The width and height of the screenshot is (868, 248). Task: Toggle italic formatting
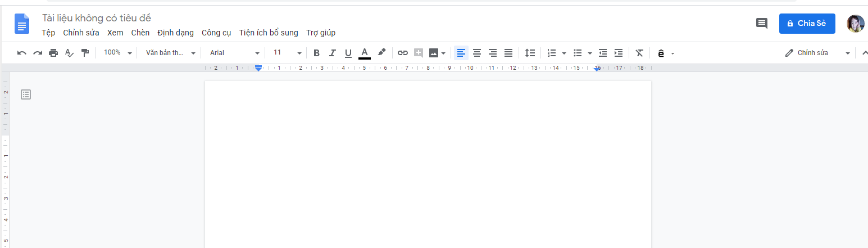[x=332, y=53]
